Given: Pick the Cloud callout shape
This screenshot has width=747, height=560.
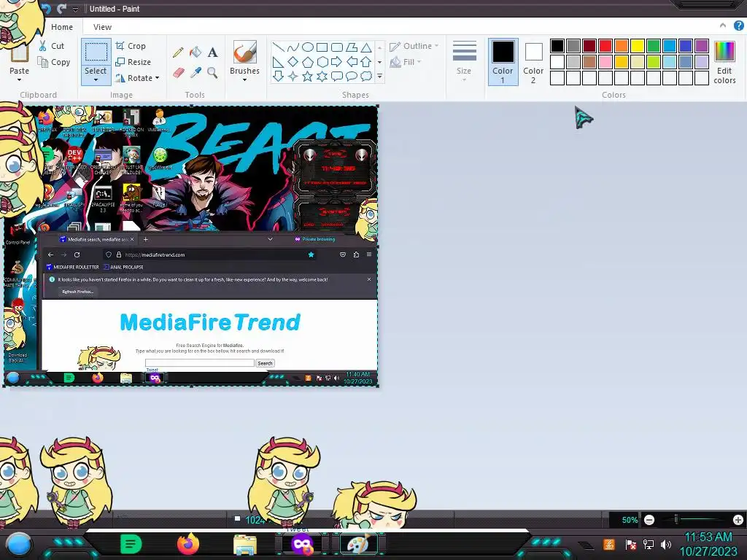Looking at the screenshot, I should tap(366, 76).
